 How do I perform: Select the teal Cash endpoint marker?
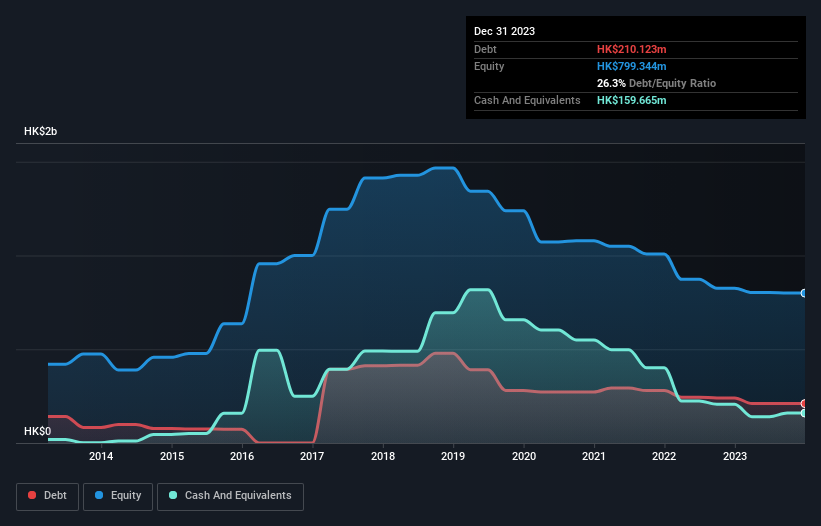click(804, 413)
